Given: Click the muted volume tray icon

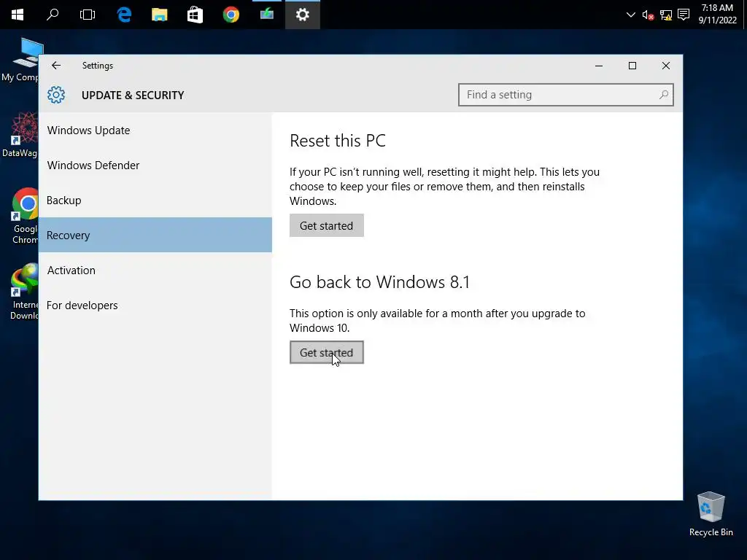Looking at the screenshot, I should [x=648, y=15].
